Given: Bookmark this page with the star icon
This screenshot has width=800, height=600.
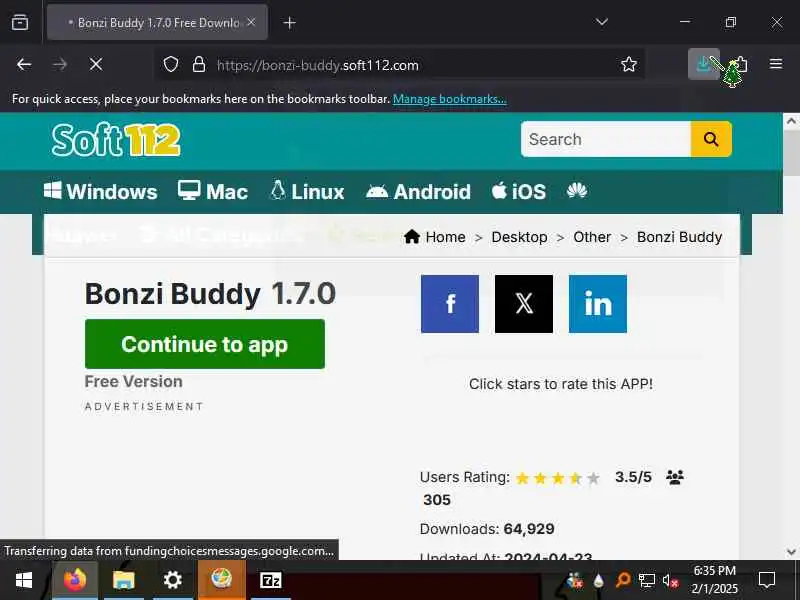Looking at the screenshot, I should click(629, 64).
